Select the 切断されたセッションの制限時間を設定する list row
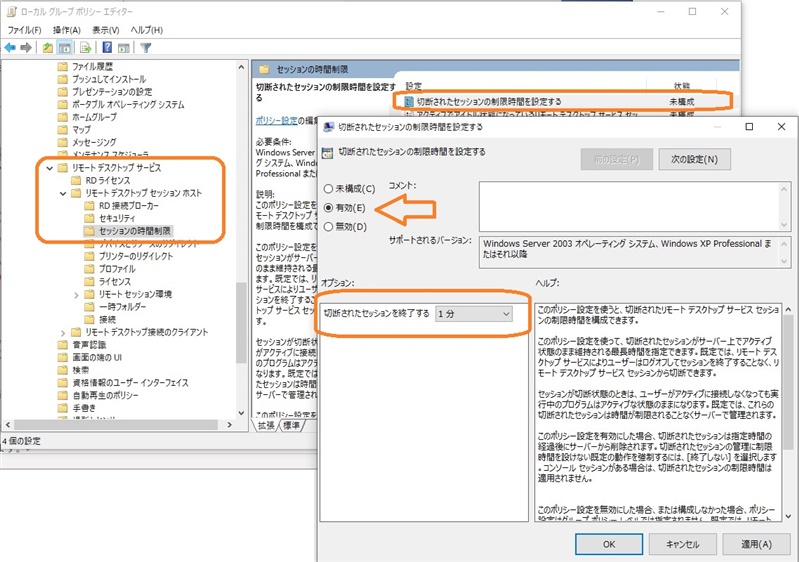 [563, 101]
